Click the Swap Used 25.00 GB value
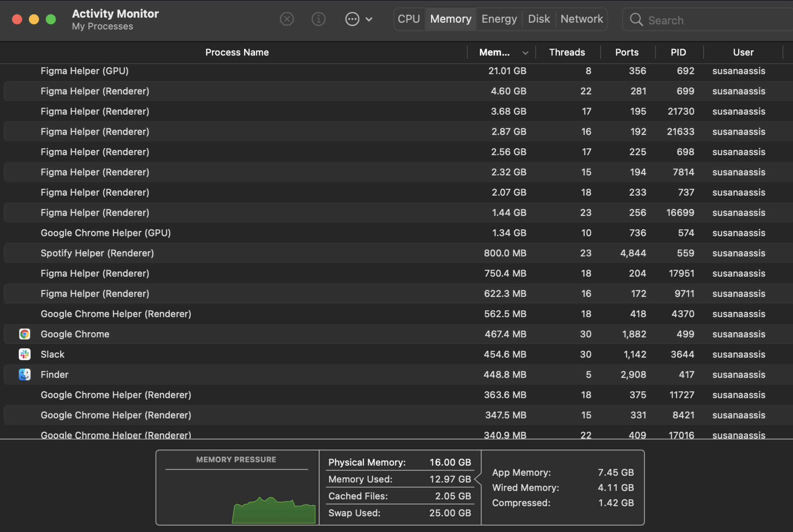Viewport: 793px width, 532px height. coord(450,513)
